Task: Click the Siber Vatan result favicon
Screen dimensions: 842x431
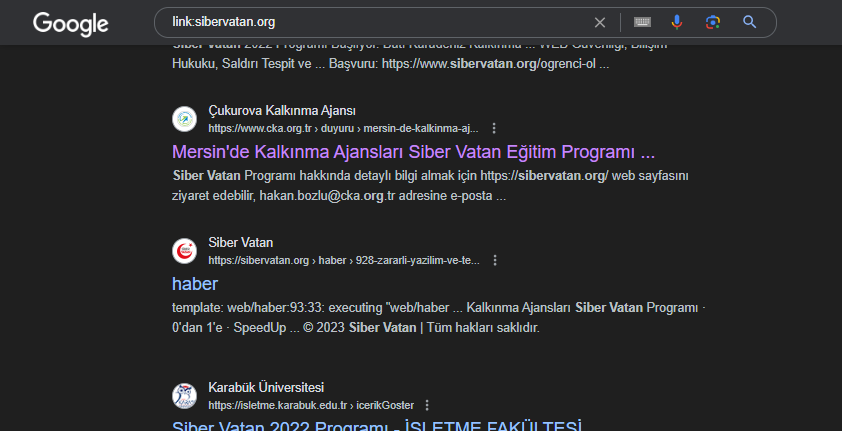Action: pos(184,250)
